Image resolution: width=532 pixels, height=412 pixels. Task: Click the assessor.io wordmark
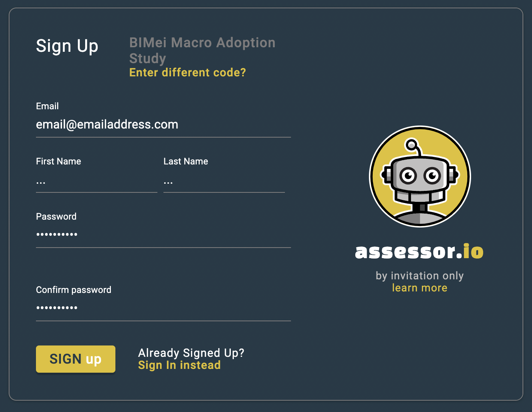pos(419,251)
